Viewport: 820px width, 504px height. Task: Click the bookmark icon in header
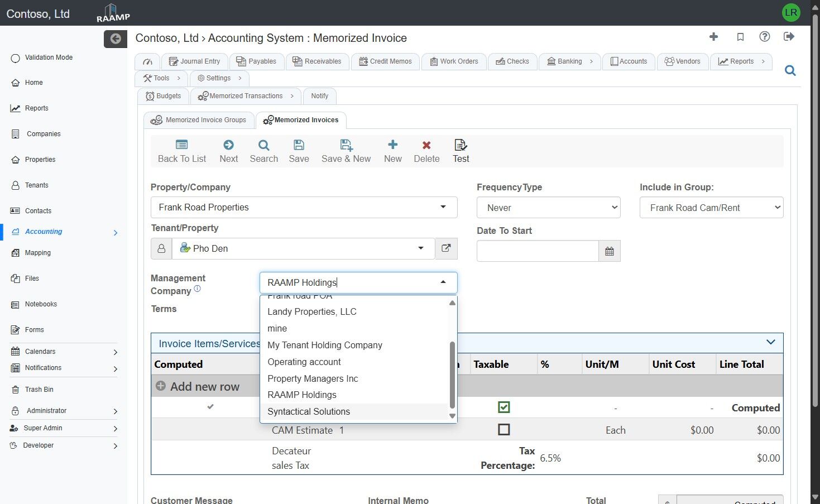740,37
